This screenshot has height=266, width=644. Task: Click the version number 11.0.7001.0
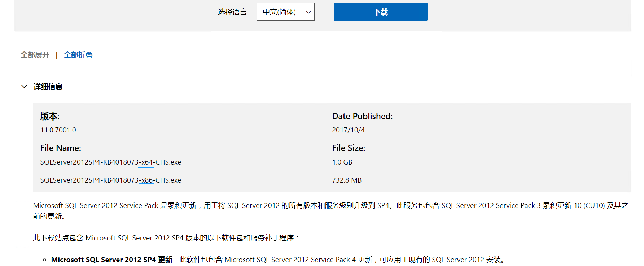pyautogui.click(x=58, y=130)
